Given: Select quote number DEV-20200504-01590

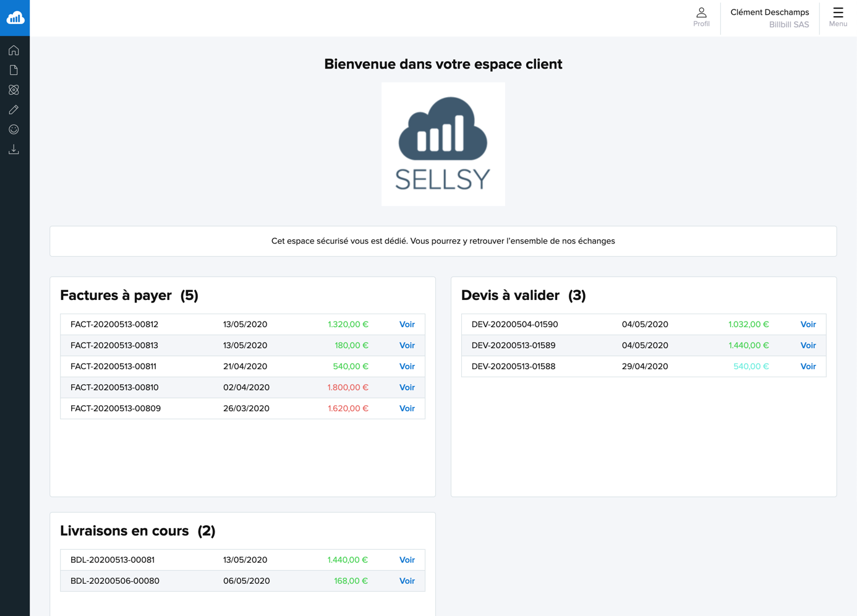Looking at the screenshot, I should point(514,324).
